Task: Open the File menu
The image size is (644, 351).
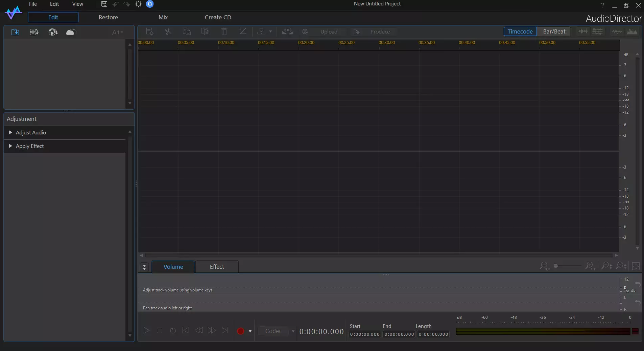Action: coord(33,4)
